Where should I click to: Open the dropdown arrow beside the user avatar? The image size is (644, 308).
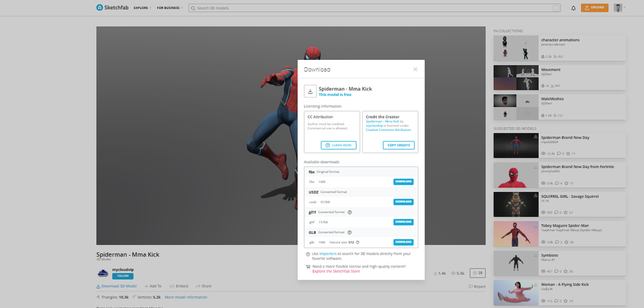click(625, 8)
